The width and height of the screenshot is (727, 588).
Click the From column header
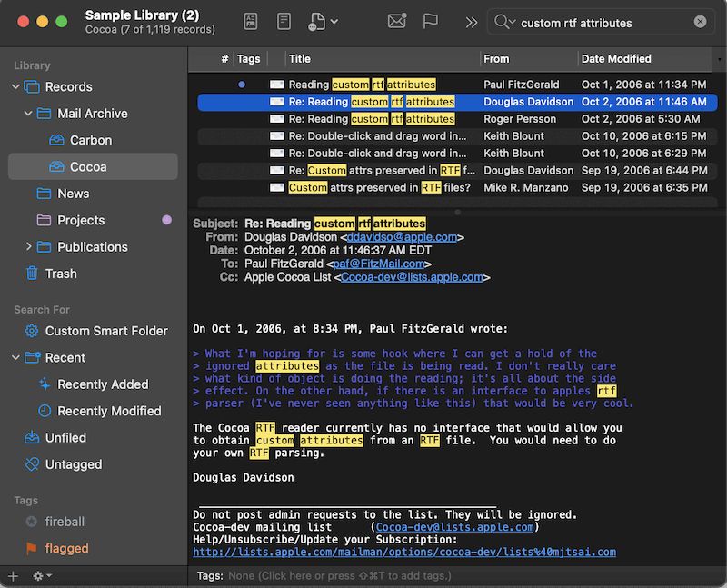496,58
